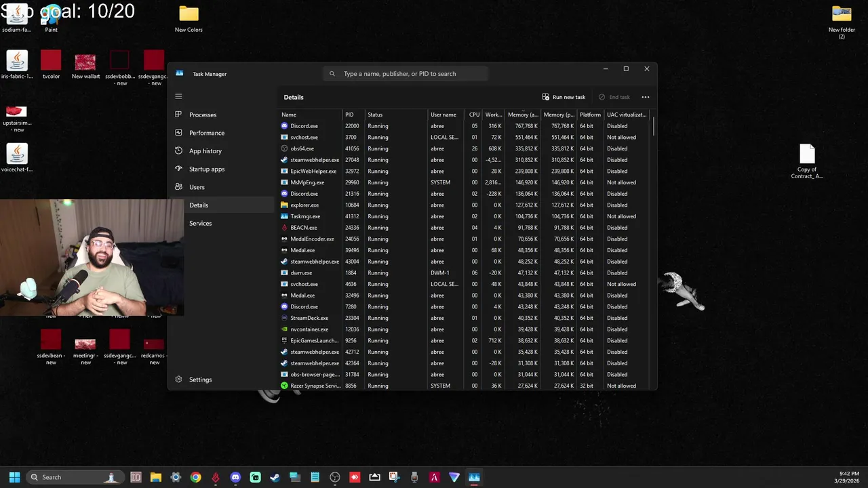Select the New wallart desktop image
Image resolution: width=868 pixels, height=488 pixels.
tap(85, 65)
